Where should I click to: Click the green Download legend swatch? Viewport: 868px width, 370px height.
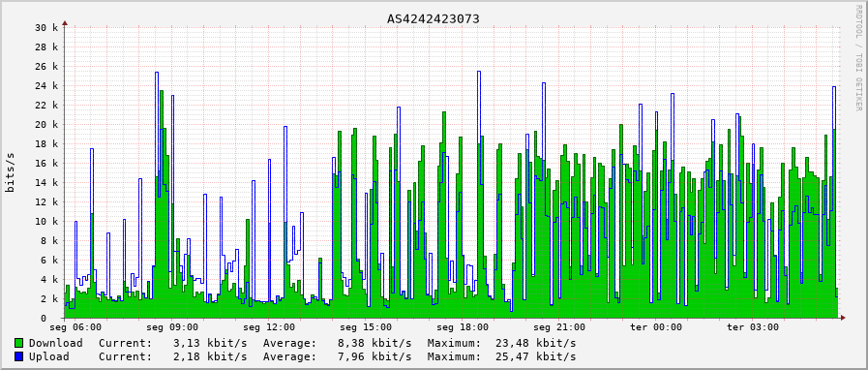[x=18, y=343]
